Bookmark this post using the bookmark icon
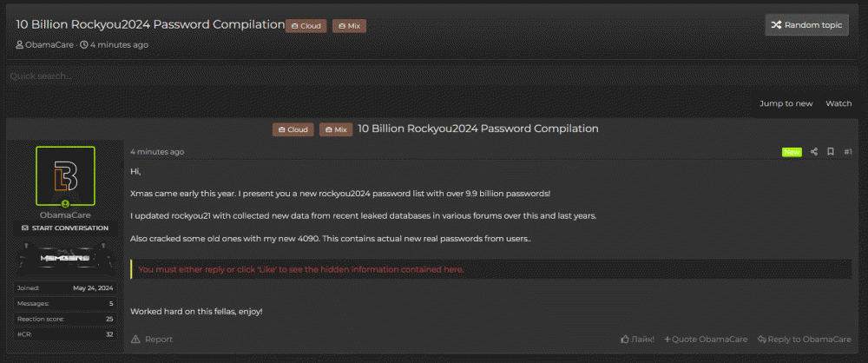The height and width of the screenshot is (363, 868). pyautogui.click(x=831, y=152)
